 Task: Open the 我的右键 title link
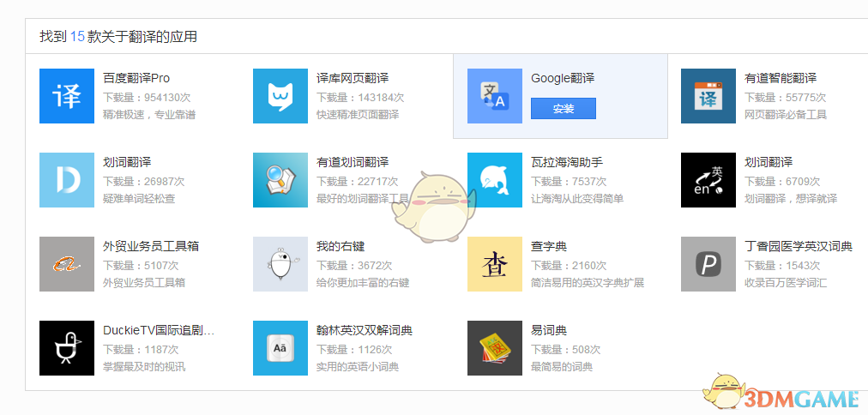pos(341,246)
